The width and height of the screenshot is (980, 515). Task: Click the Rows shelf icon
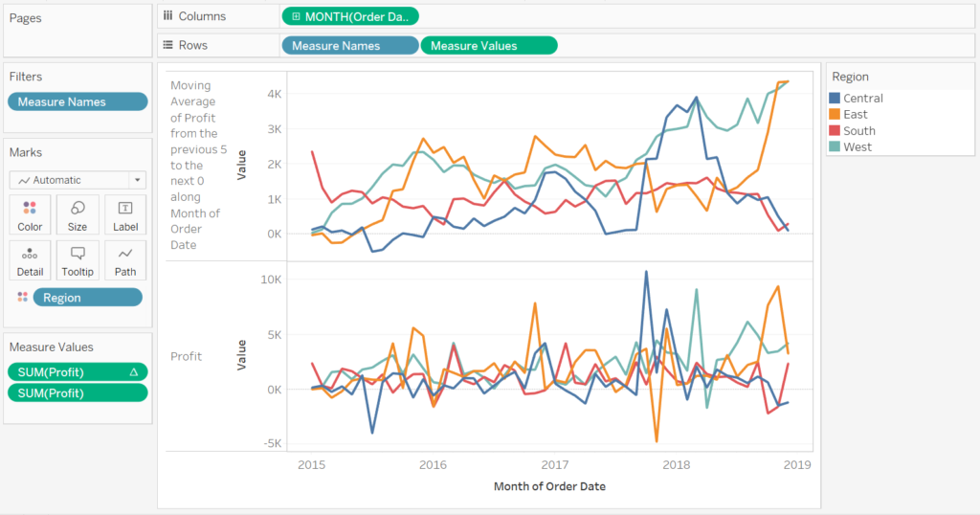[x=168, y=45]
